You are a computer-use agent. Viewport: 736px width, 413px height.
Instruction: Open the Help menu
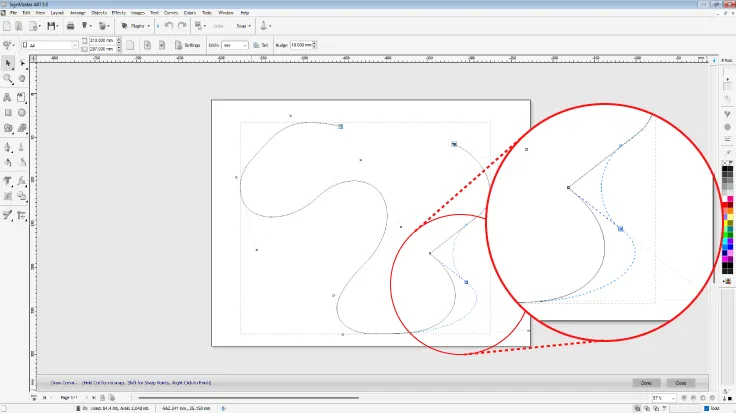(245, 13)
